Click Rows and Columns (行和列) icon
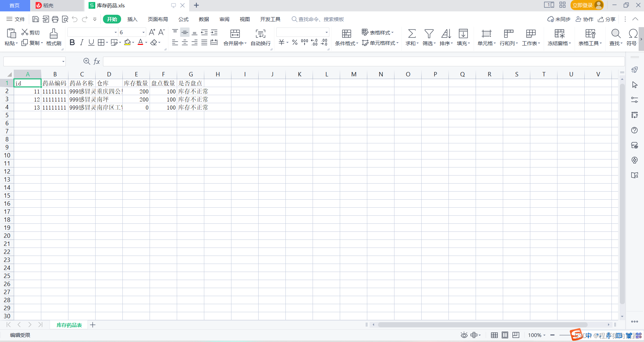The height and width of the screenshot is (342, 644). 509,33
